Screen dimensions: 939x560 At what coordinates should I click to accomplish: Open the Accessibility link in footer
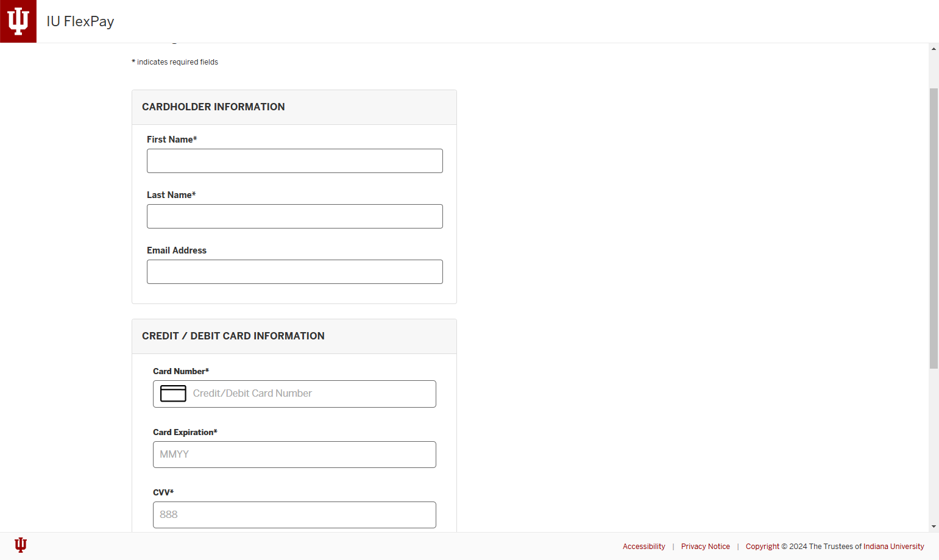[x=643, y=547]
